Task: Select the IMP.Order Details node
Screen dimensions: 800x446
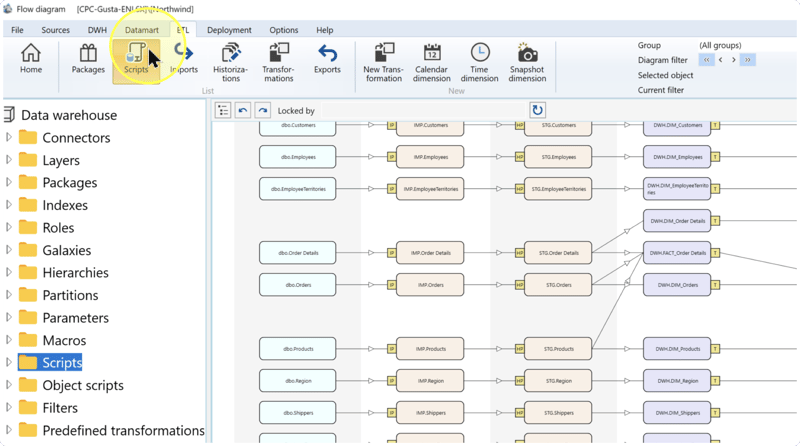Action: coord(430,253)
